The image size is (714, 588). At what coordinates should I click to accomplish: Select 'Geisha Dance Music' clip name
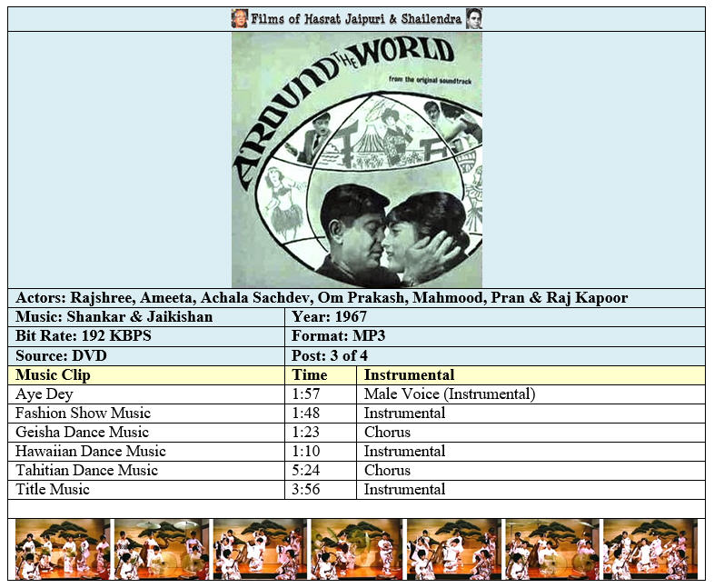(x=82, y=433)
